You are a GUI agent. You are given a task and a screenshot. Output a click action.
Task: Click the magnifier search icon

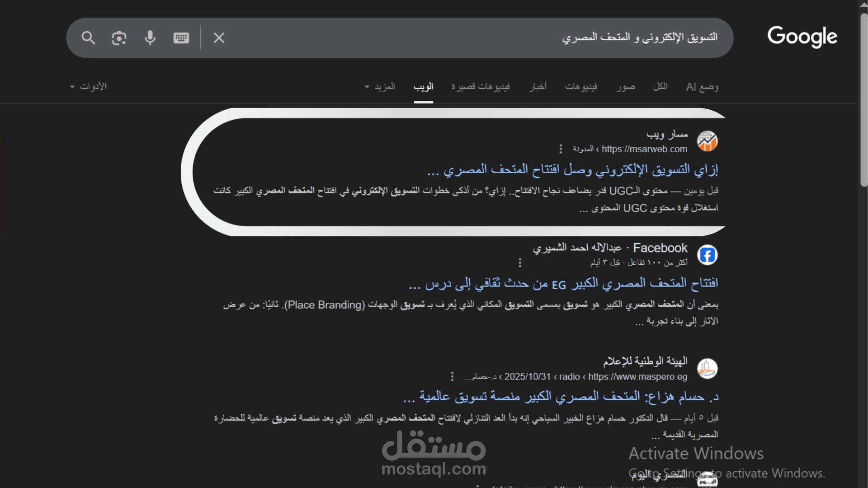point(88,38)
